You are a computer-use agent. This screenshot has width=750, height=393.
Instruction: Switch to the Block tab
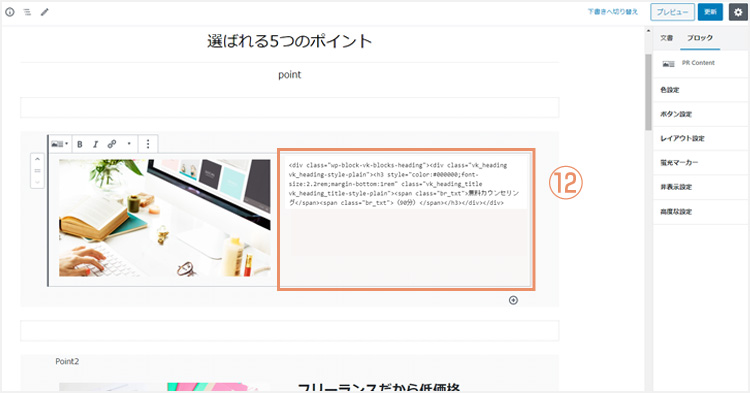(x=700, y=38)
